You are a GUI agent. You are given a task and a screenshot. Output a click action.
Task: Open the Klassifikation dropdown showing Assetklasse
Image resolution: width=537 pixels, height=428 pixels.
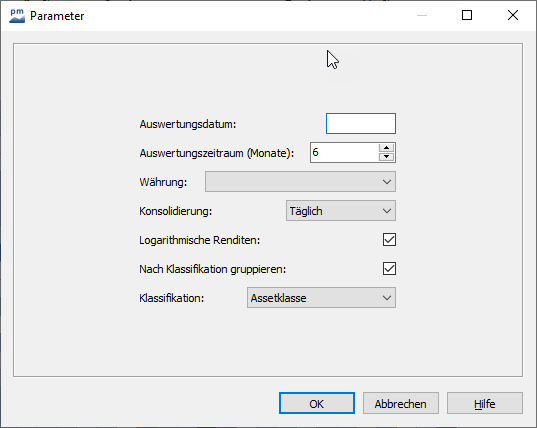pos(321,298)
